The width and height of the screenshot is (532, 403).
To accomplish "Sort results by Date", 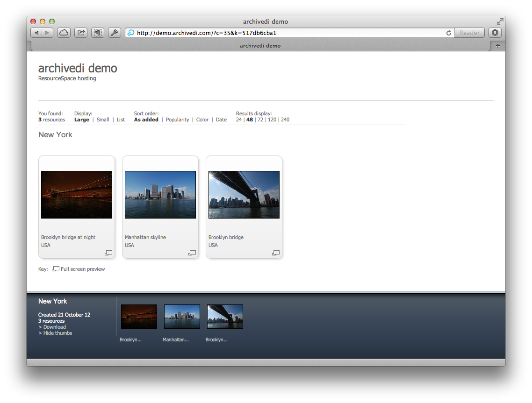I will (x=221, y=120).
